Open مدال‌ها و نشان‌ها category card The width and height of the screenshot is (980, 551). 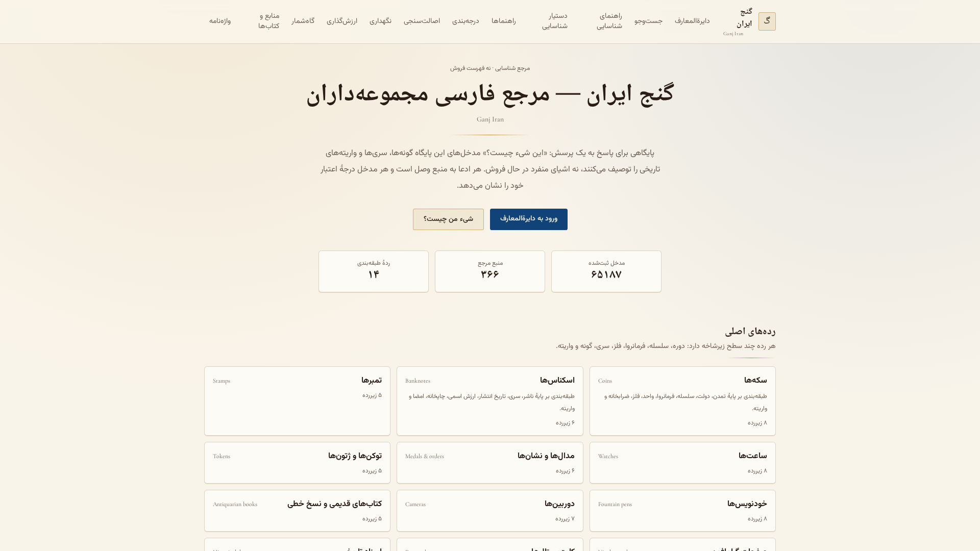[x=490, y=463]
